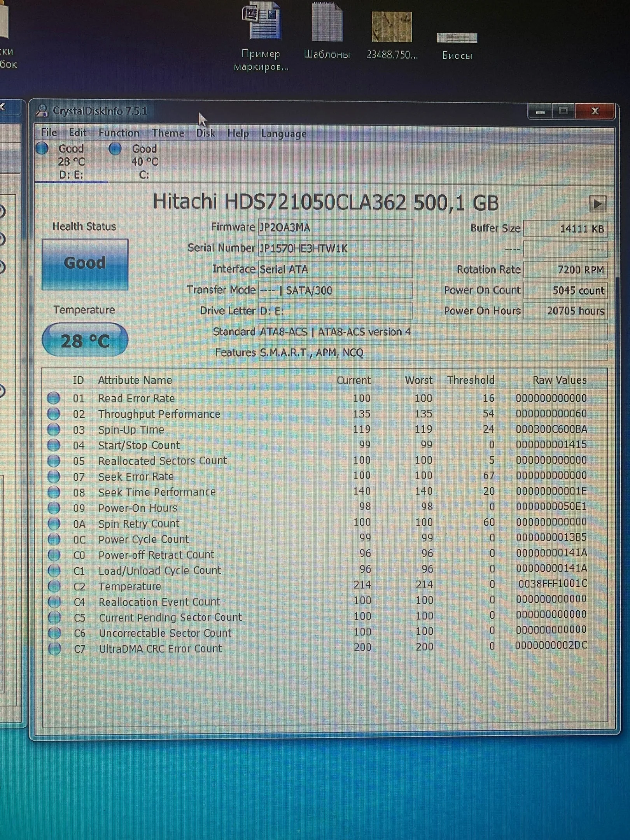Click the Good health status button
Viewport: 630px width, 840px height.
[85, 264]
